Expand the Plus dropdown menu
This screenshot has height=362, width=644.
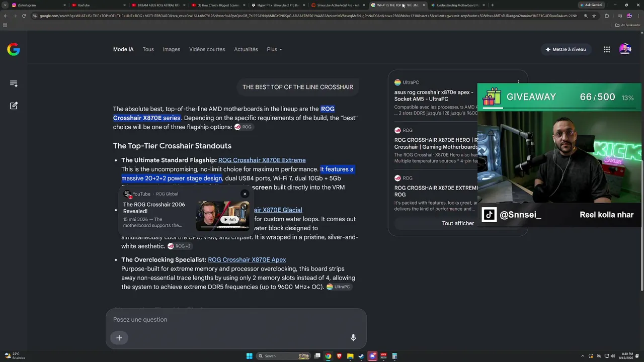[274, 49]
